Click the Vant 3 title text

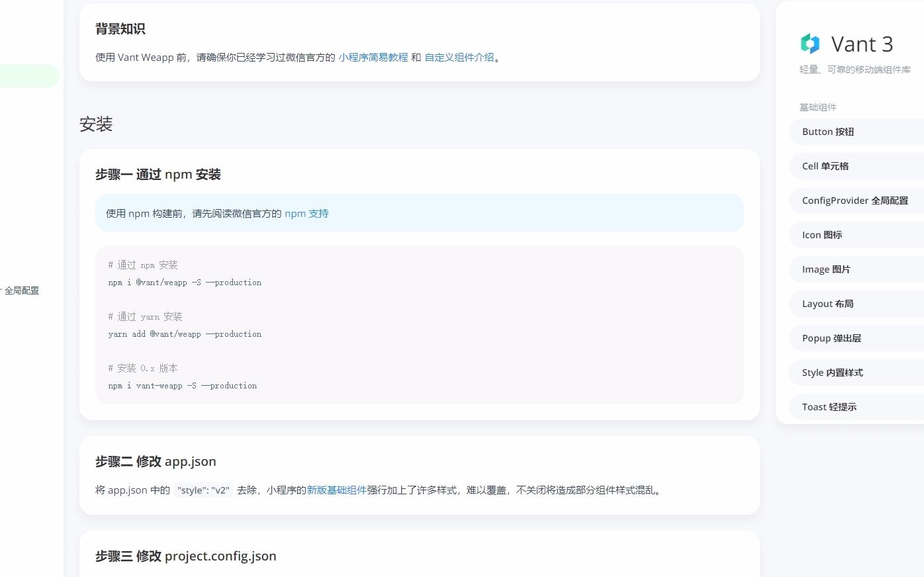click(x=862, y=44)
